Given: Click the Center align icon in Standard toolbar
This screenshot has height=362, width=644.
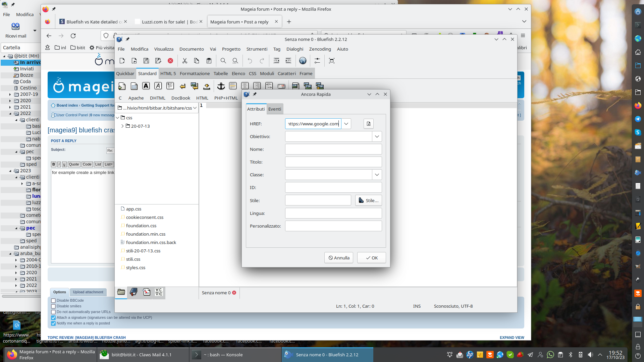Looking at the screenshot, I should point(245,86).
